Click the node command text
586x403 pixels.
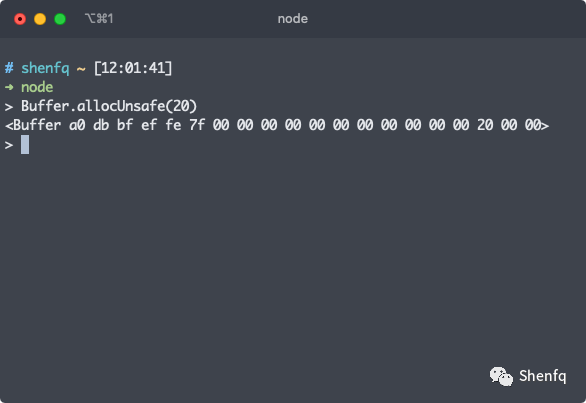[37, 87]
